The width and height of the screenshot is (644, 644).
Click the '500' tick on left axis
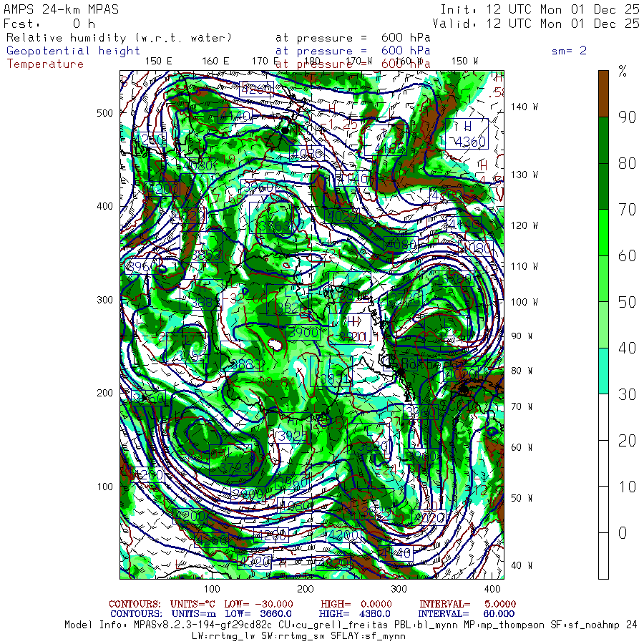[104, 113]
